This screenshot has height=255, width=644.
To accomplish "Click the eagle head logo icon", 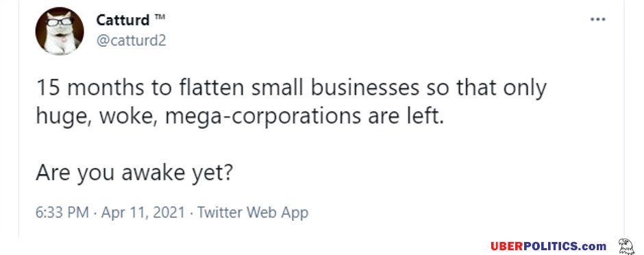I will [626, 246].
